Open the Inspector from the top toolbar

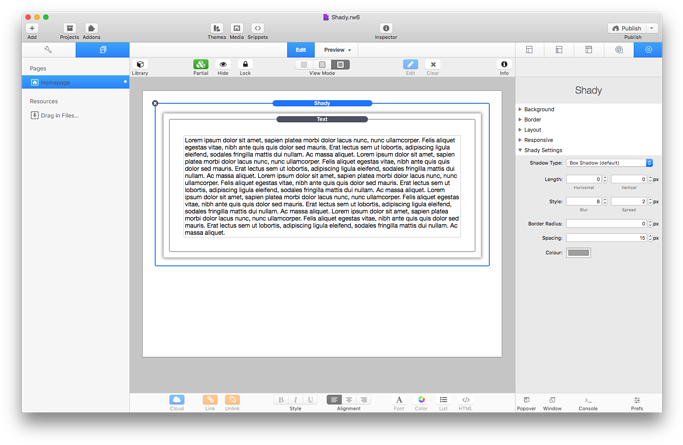(x=386, y=30)
